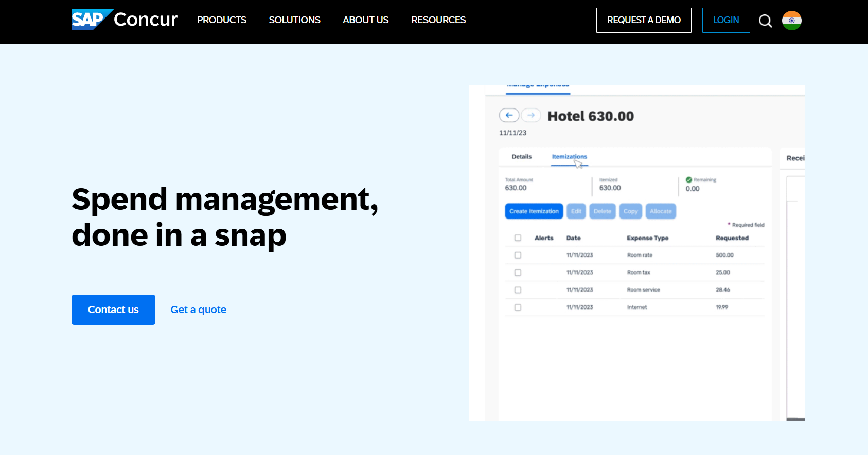Click Create Itemization button
This screenshot has width=868, height=455.
534,211
